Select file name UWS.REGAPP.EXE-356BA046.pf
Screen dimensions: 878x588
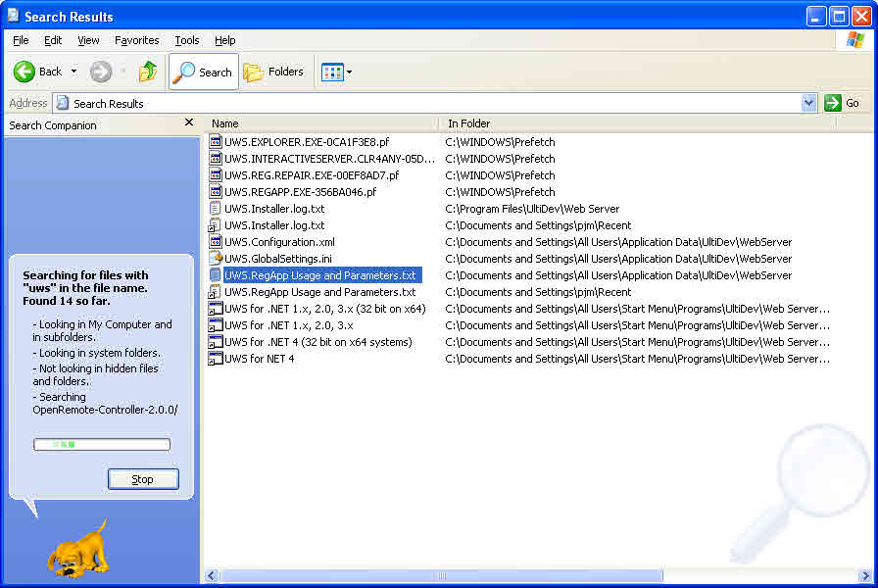(301, 192)
